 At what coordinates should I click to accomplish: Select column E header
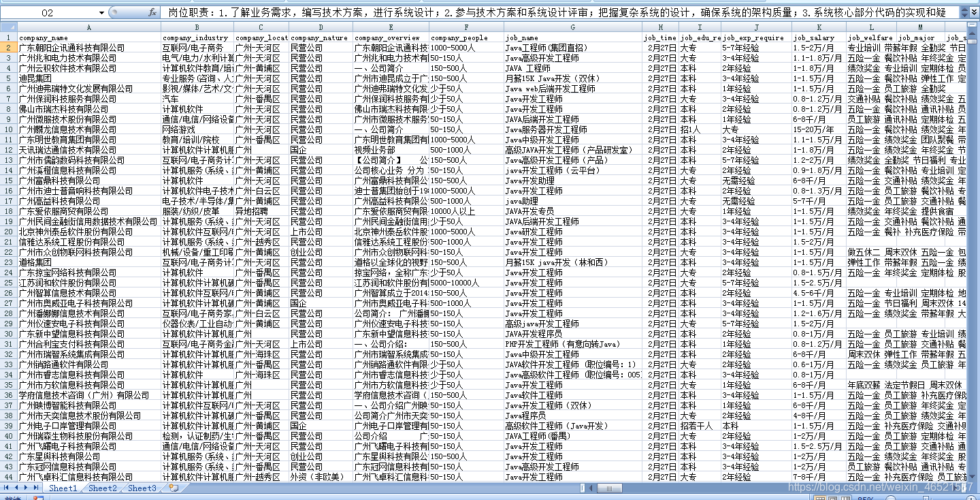tap(391, 27)
